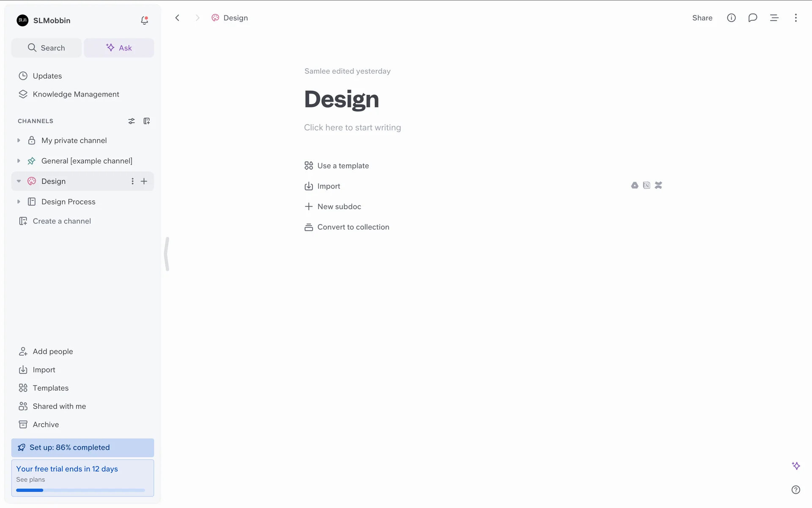This screenshot has width=812, height=508.
Task: Open the comments panel icon
Action: 752,18
